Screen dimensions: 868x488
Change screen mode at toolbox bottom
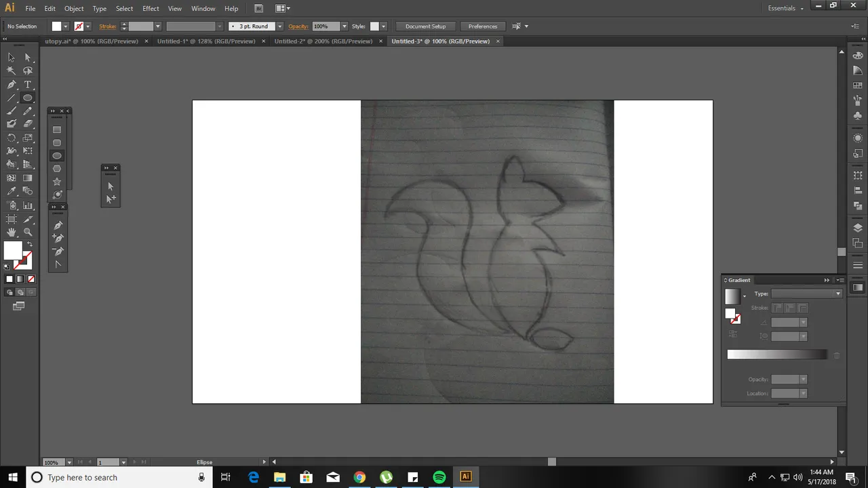tap(19, 306)
